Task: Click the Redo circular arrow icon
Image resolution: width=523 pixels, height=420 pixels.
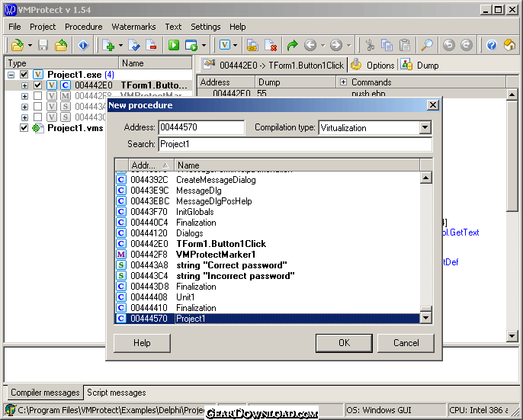Action: pyautogui.click(x=467, y=45)
